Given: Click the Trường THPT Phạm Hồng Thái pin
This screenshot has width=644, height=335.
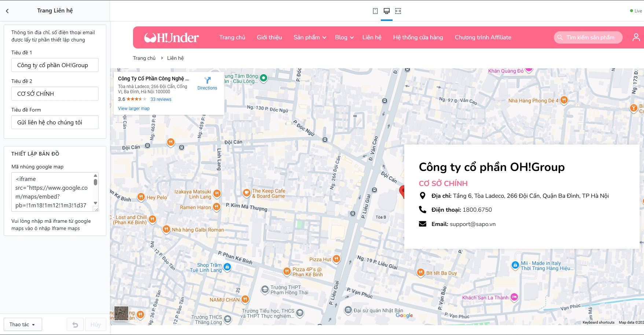Looking at the screenshot, I should (x=265, y=290).
